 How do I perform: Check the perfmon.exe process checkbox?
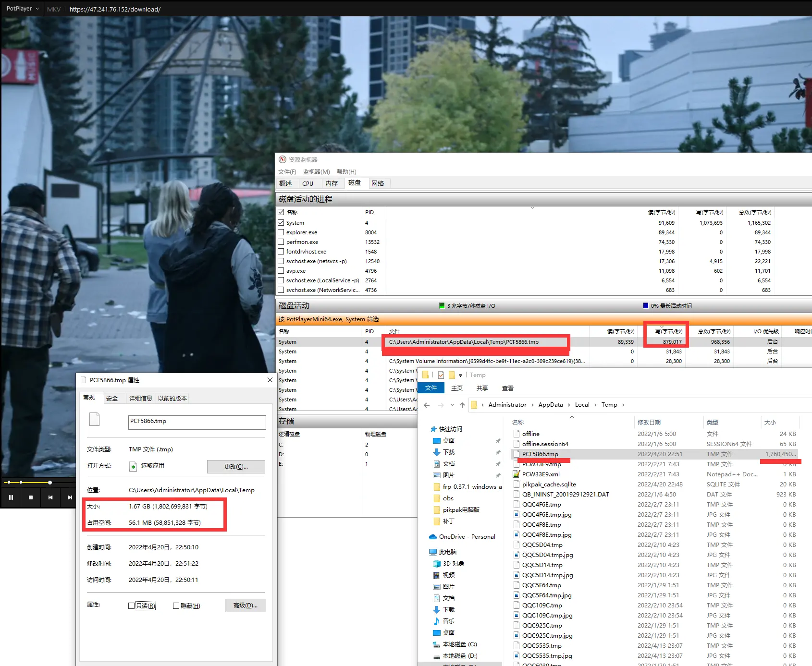tap(281, 242)
